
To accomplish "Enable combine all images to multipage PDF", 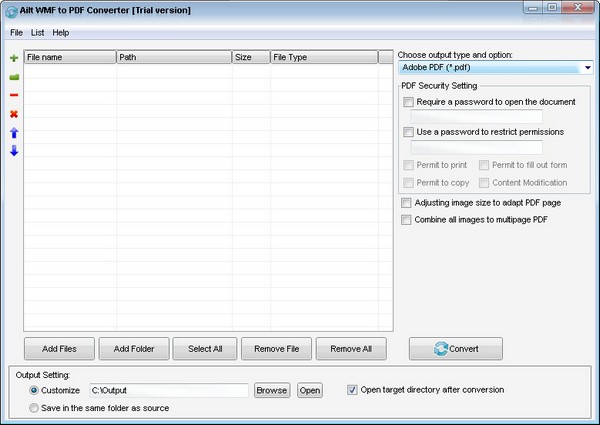I will (406, 220).
